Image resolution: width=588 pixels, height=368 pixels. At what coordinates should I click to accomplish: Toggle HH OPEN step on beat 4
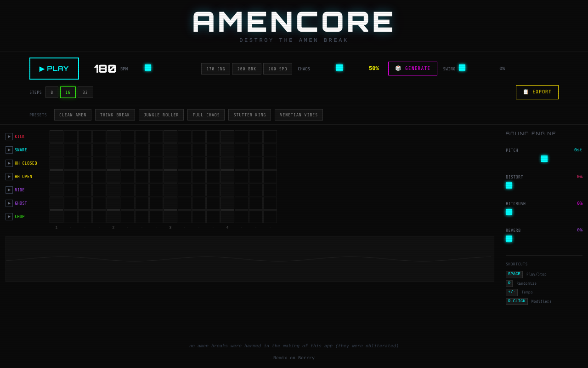(227, 177)
